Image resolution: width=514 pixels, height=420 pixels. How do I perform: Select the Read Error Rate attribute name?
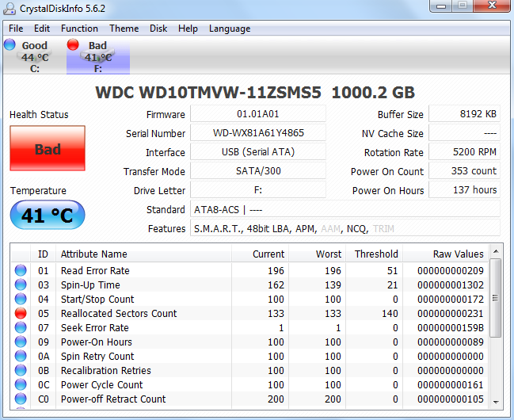[95, 271]
